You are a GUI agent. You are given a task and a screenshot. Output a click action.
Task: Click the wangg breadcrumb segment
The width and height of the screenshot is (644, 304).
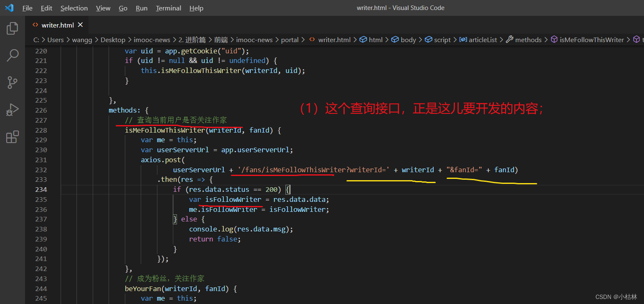click(82, 40)
